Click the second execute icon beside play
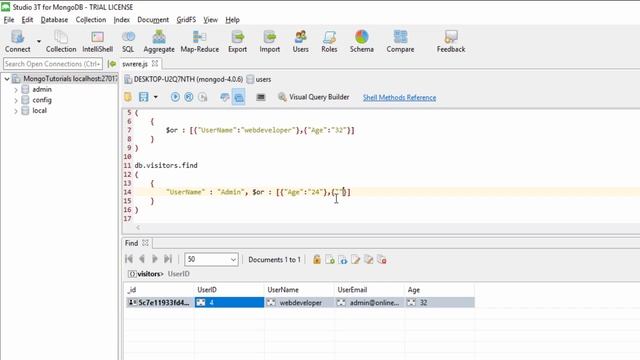The image size is (640, 360). [189, 97]
